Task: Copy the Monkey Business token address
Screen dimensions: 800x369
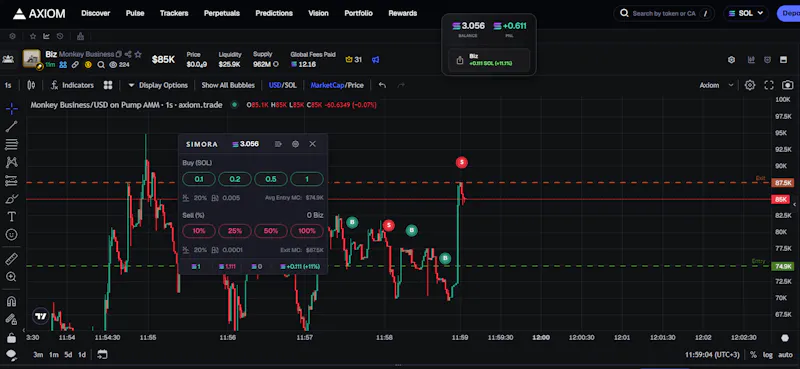Action: [x=119, y=54]
